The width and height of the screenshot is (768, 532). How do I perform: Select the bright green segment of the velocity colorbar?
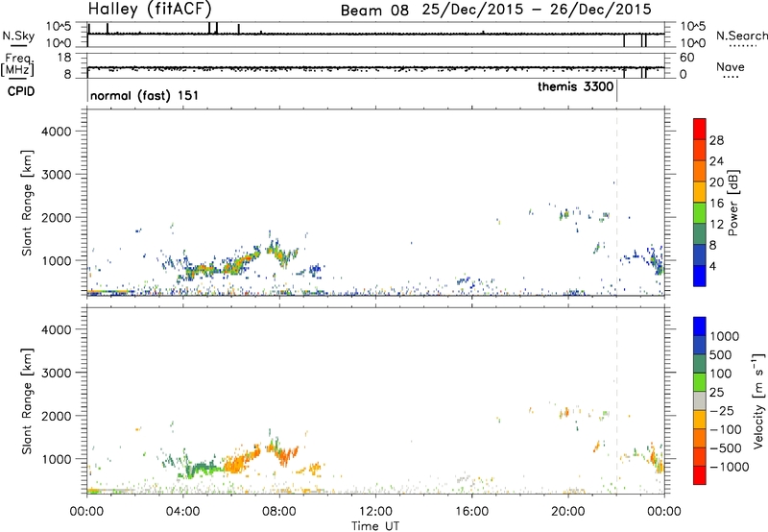[700, 382]
